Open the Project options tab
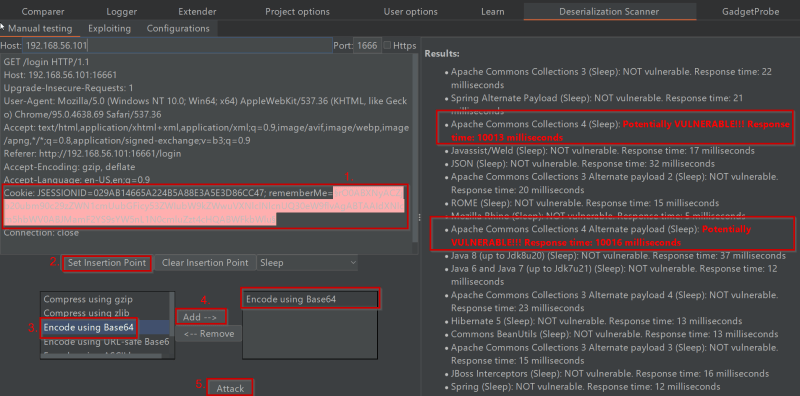 297,11
